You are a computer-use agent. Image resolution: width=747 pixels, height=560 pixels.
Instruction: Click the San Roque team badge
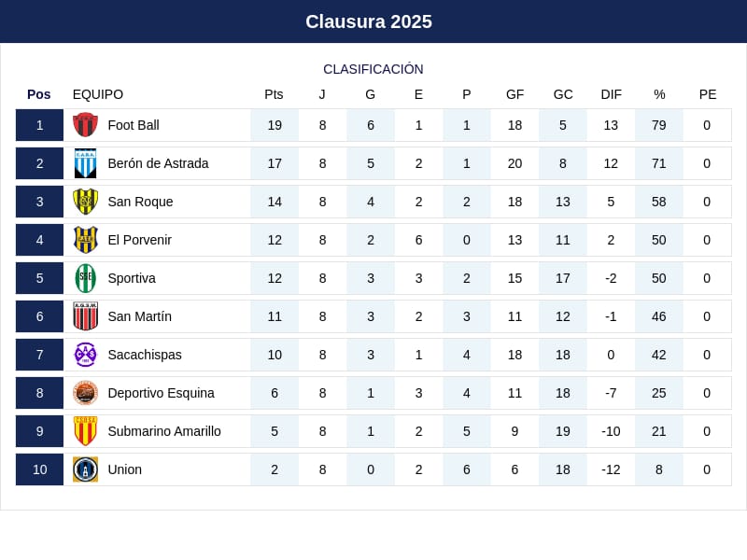click(x=85, y=202)
